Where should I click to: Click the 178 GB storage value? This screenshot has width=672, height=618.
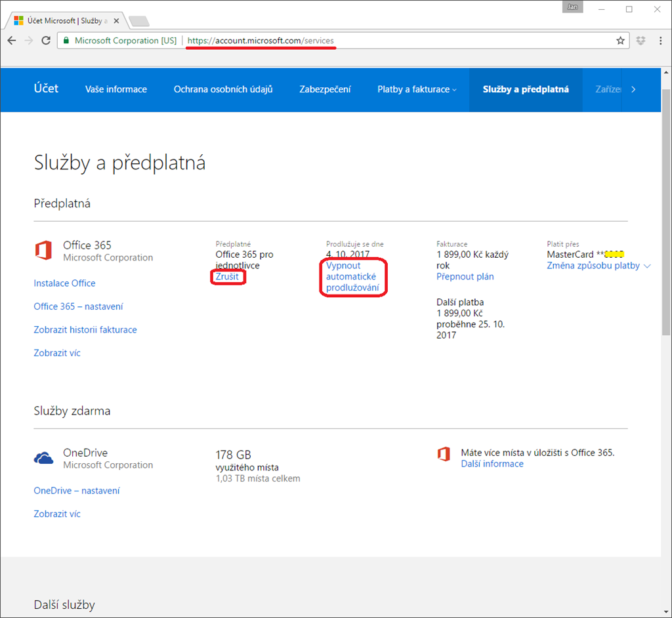(233, 454)
